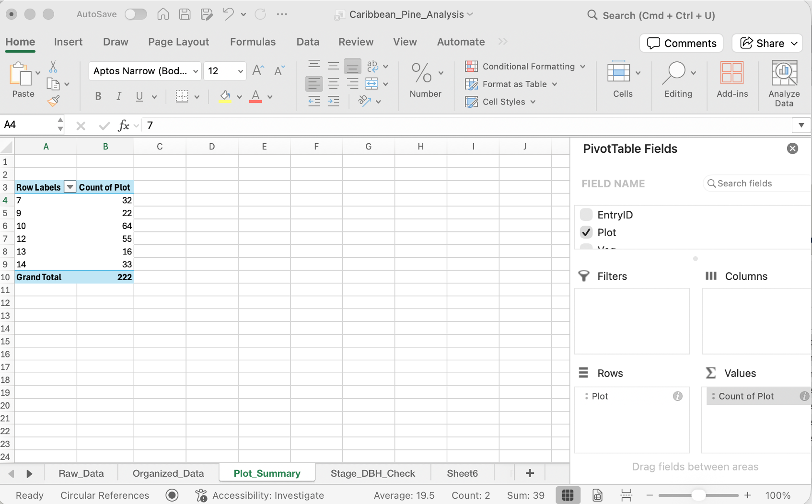Increase the cell indent
This screenshot has width=812, height=504.
(333, 101)
